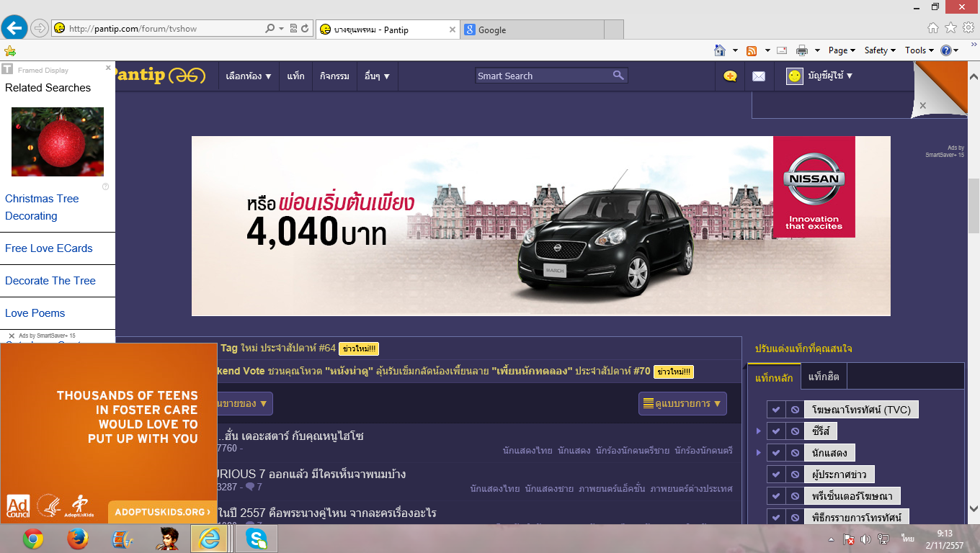Click the orange RSS feeds icon
Screen dimensions: 980x553
(752, 50)
